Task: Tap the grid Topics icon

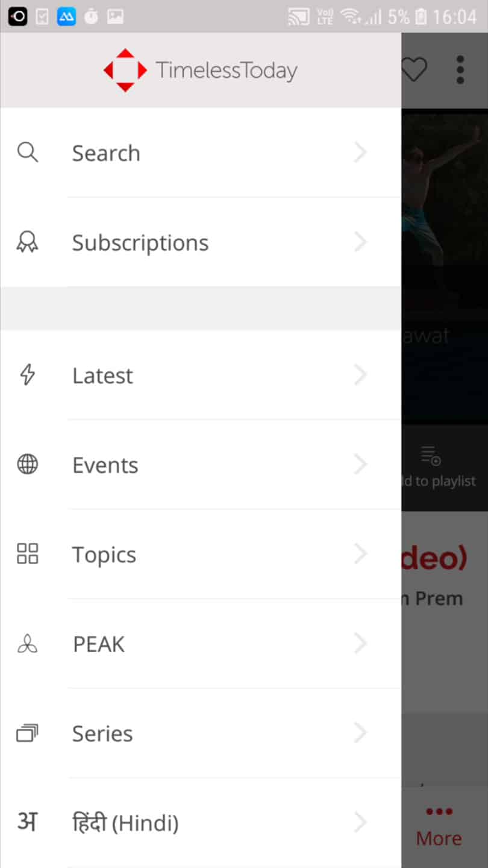Action: pos(28,553)
